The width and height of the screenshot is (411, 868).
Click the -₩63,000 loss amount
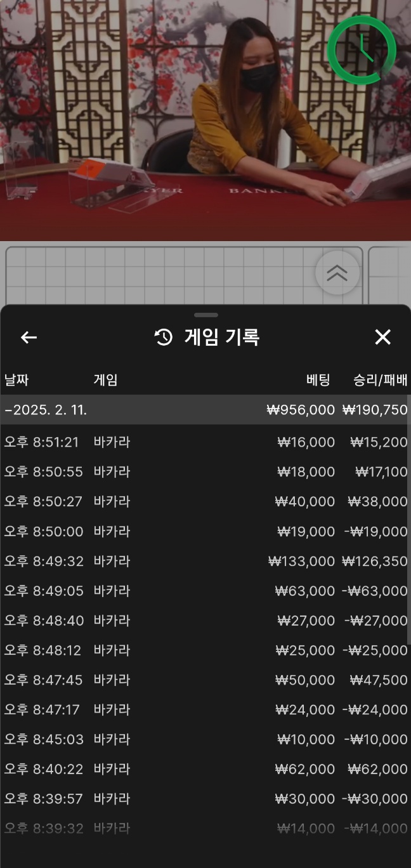click(x=375, y=591)
